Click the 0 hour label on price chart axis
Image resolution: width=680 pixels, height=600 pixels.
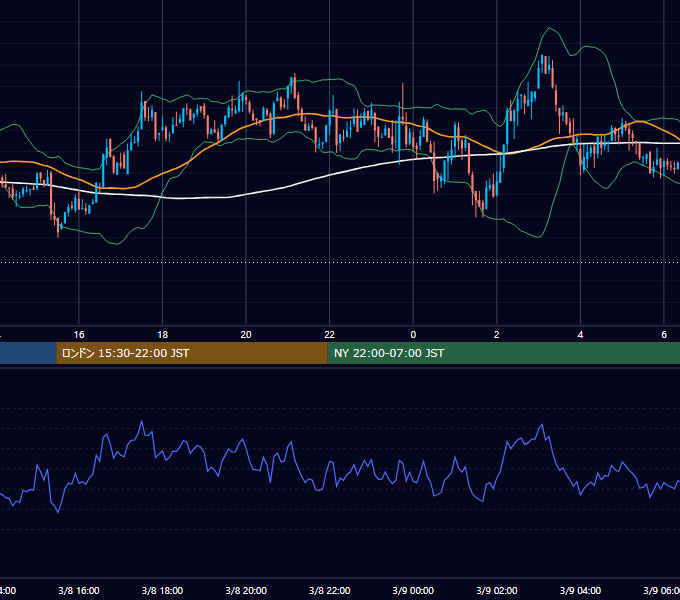413,334
